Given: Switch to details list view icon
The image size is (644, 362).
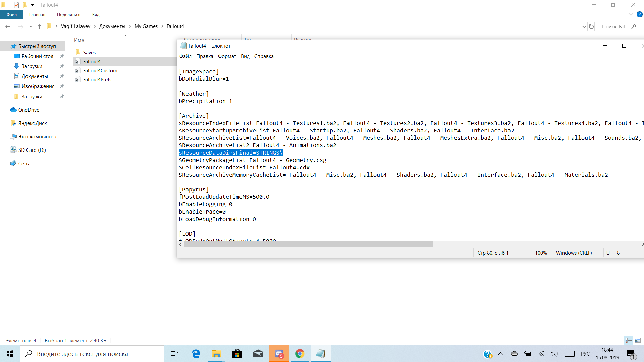Looking at the screenshot, I should pyautogui.click(x=628, y=341).
